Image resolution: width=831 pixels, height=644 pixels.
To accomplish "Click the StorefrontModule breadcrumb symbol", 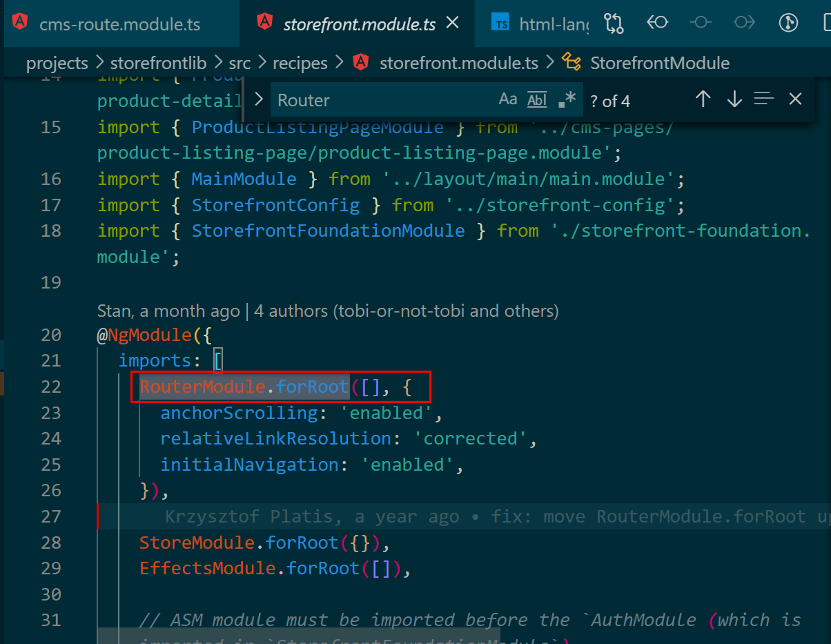I will coord(660,64).
